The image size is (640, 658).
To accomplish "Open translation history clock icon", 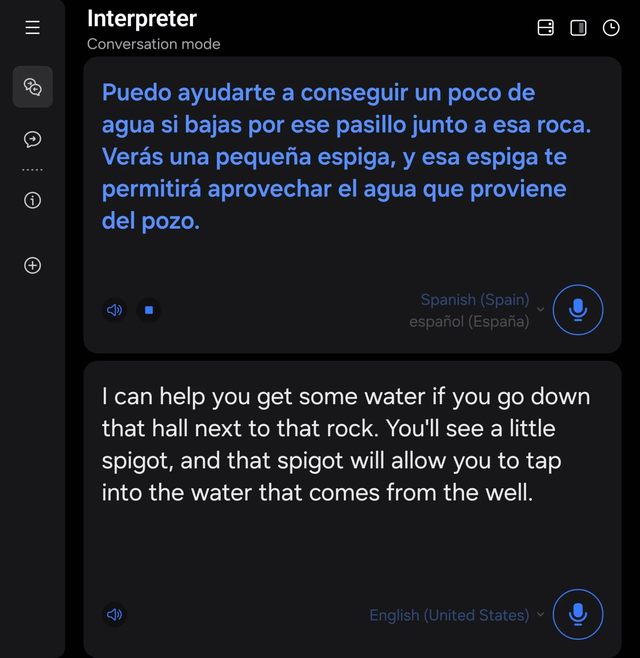I will point(611,28).
